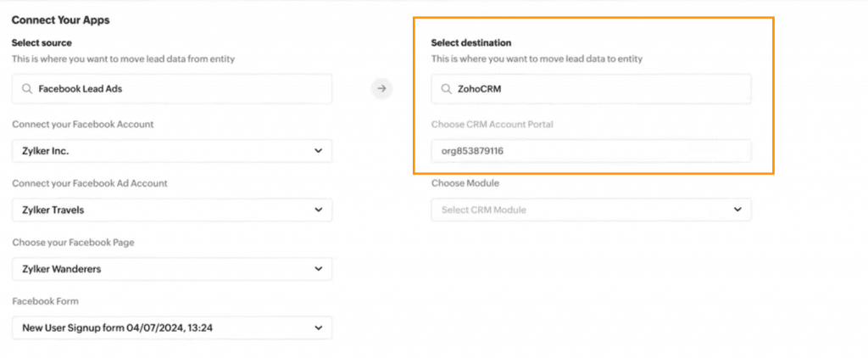This screenshot has height=358, width=868.
Task: Click the chevron of Facebook Form dropdown
Action: [319, 328]
